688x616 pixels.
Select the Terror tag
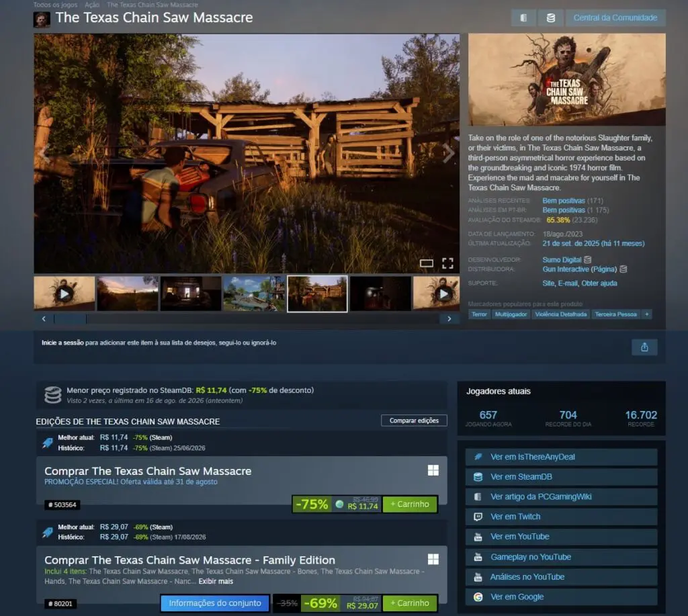point(479,314)
